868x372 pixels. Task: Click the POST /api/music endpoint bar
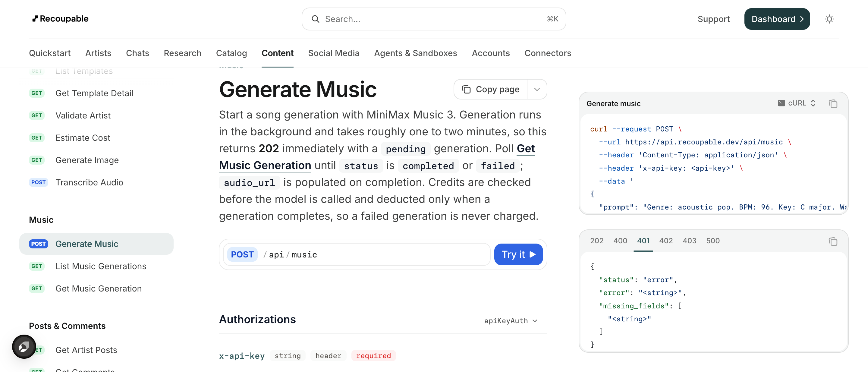tap(357, 254)
